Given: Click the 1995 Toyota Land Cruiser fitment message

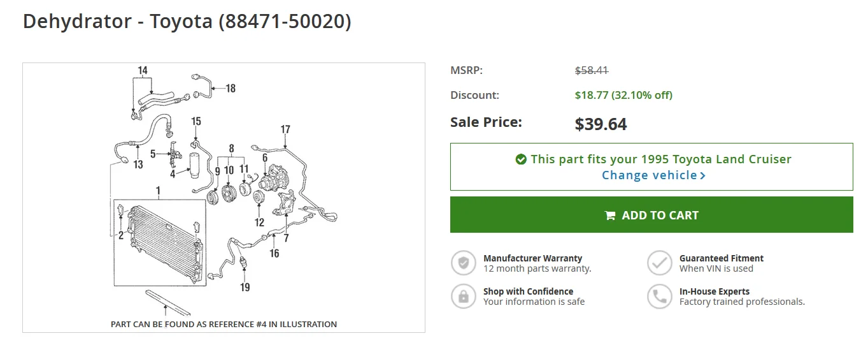Looking at the screenshot, I should pos(661,159).
